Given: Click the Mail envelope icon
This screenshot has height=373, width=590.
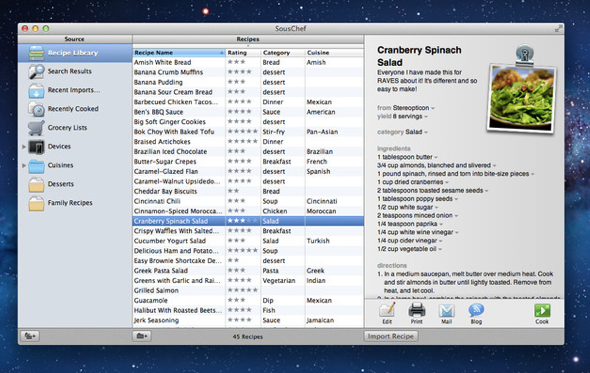Looking at the screenshot, I should [446, 311].
